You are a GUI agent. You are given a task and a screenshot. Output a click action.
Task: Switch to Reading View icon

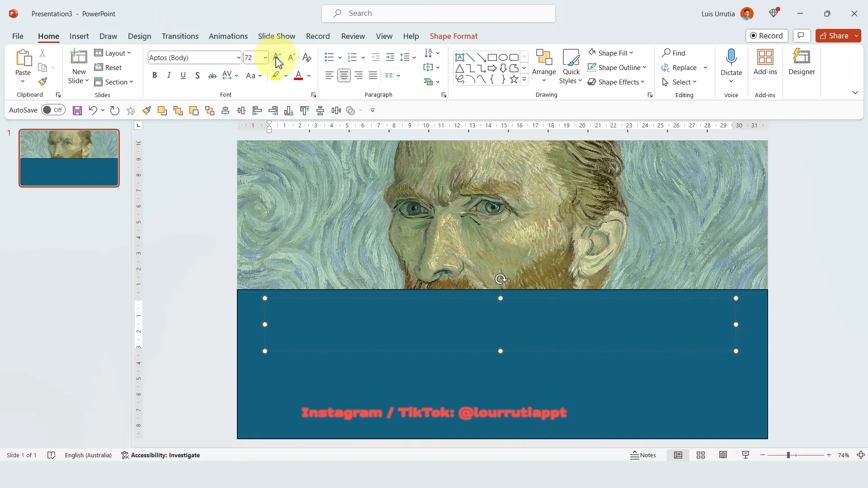(x=723, y=455)
